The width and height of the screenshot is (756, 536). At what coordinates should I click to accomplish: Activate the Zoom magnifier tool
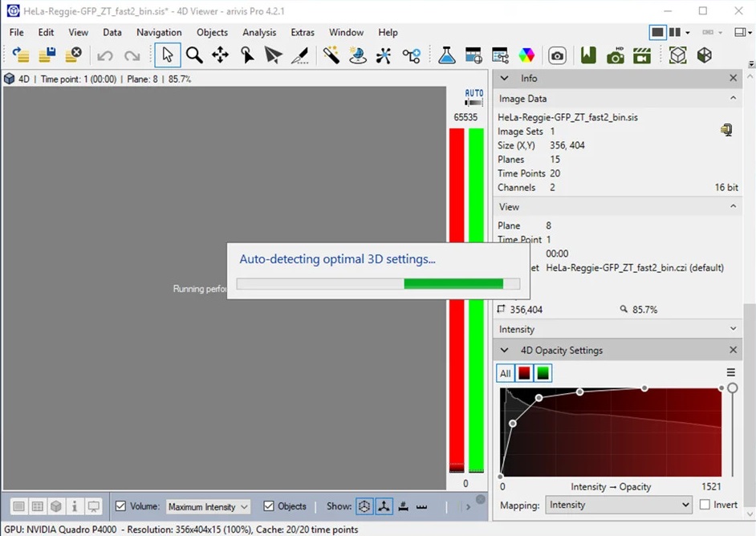coord(193,55)
